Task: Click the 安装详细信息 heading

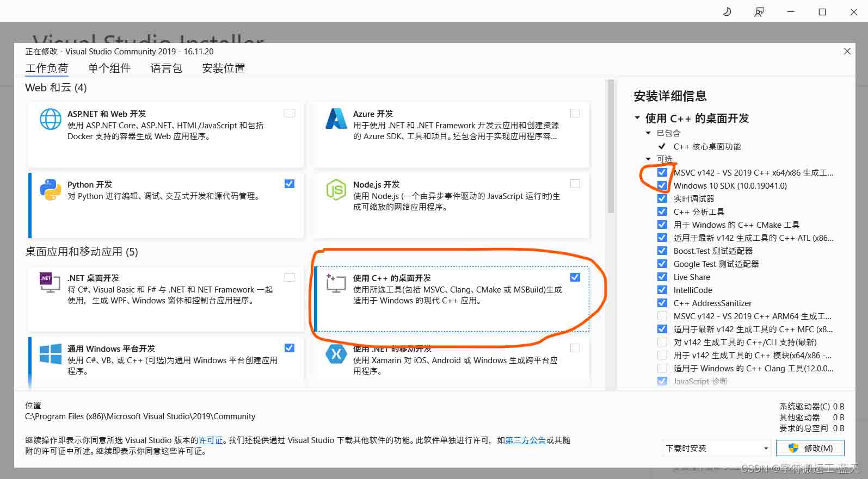Action: (670, 96)
